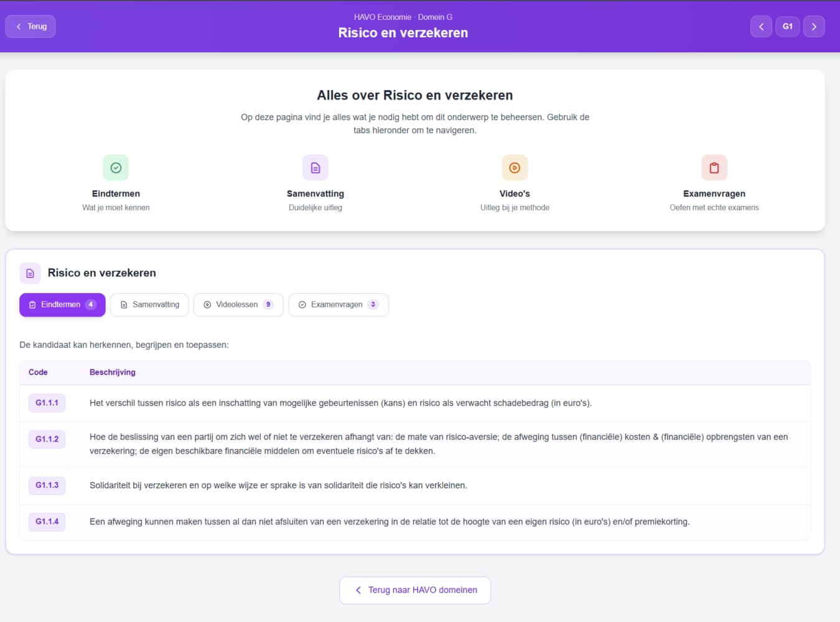This screenshot has width=840, height=622.
Task: Open the Videolessen tab
Action: (238, 305)
